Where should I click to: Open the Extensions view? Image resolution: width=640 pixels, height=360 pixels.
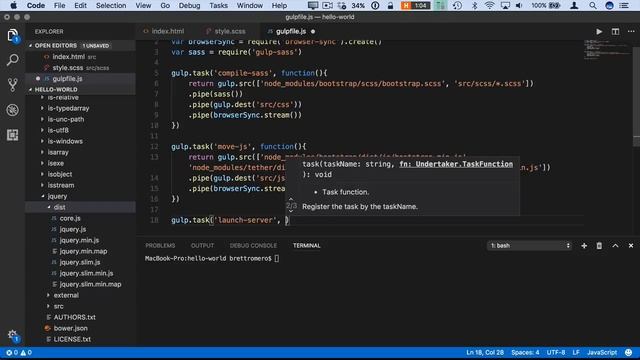point(12,135)
